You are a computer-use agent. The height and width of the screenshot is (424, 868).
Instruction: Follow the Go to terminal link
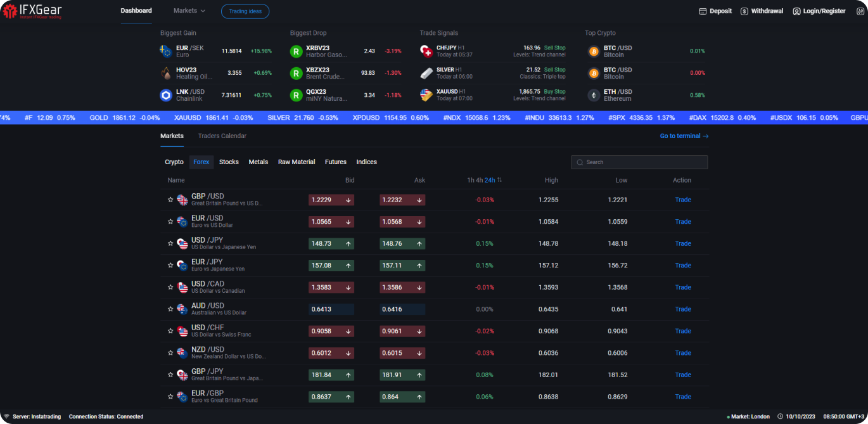click(684, 136)
